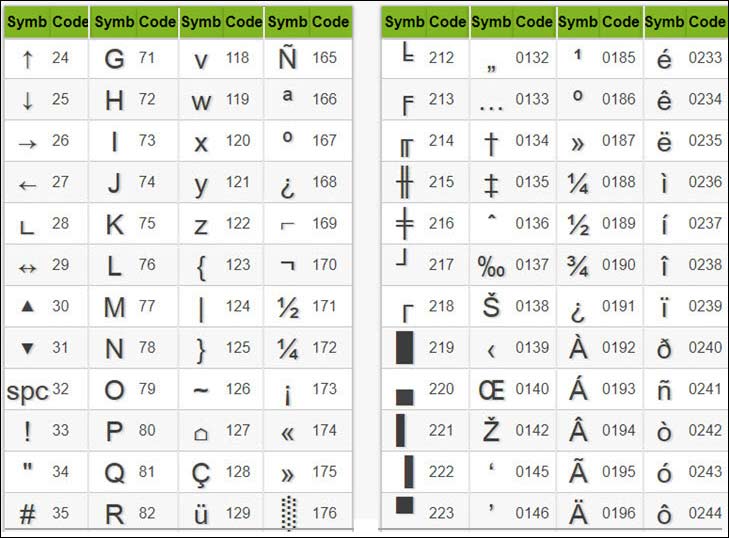Select the Œ ligature symbol code 0140
The width and height of the screenshot is (729, 539).
click(491, 390)
